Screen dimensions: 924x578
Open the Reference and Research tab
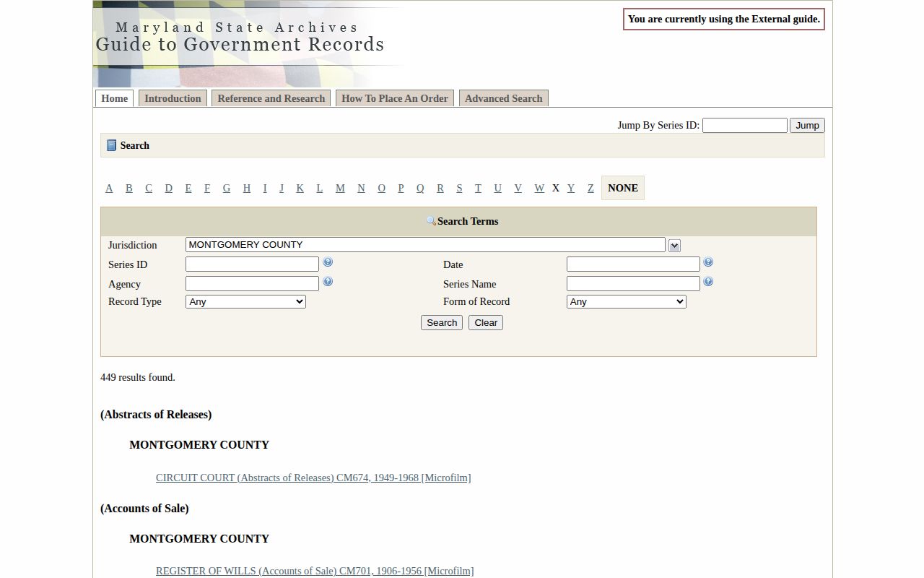coord(271,98)
